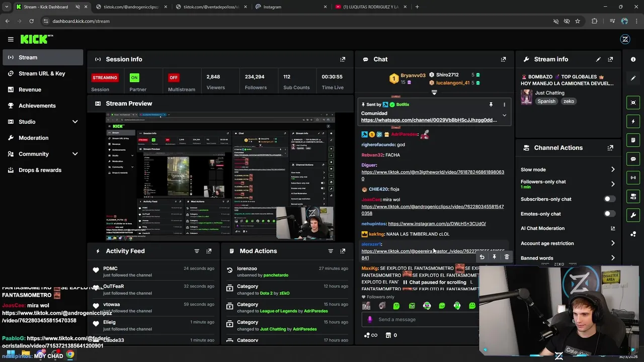Pin alerazer1's chat message
This screenshot has height=362, width=644.
494,257
